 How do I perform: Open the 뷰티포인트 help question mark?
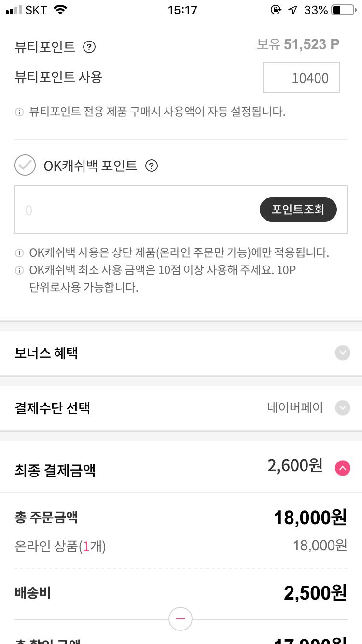89,47
